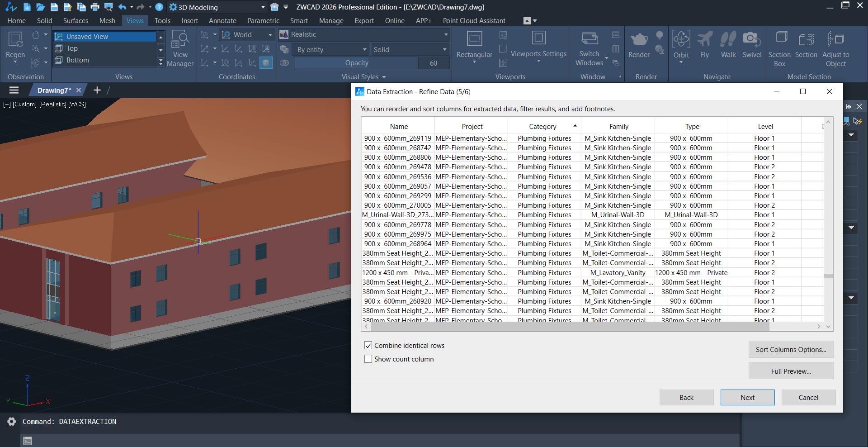Screen dimensions: 868x447
Task: Enable Show count column checkbox
Action: point(368,359)
